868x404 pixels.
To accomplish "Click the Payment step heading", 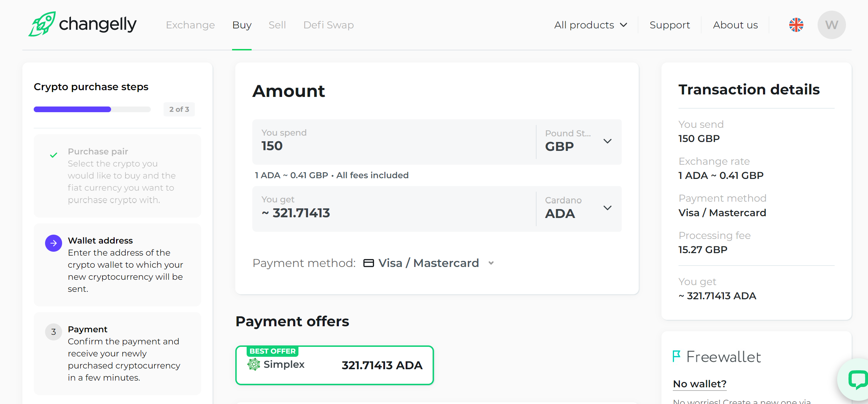I will [x=88, y=329].
